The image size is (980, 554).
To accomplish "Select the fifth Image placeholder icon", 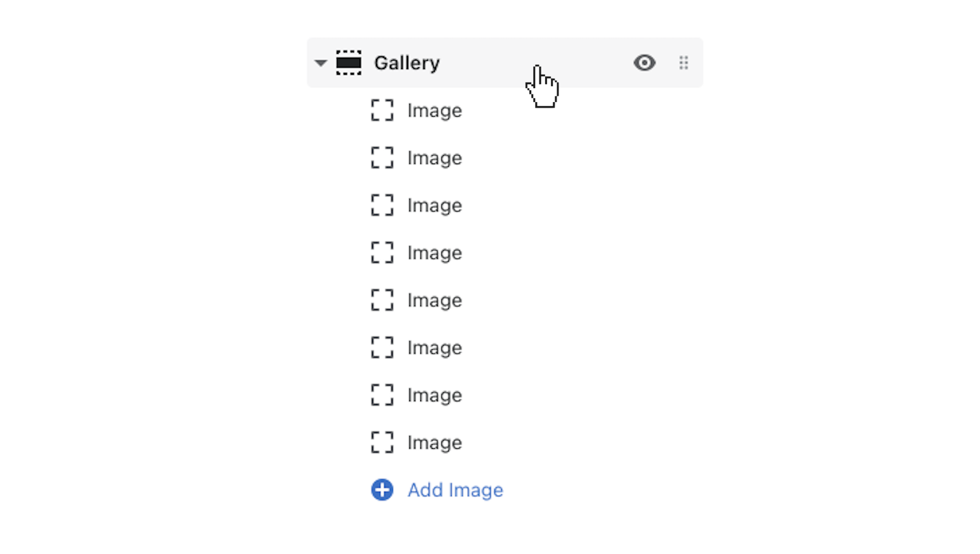I will tap(382, 300).
